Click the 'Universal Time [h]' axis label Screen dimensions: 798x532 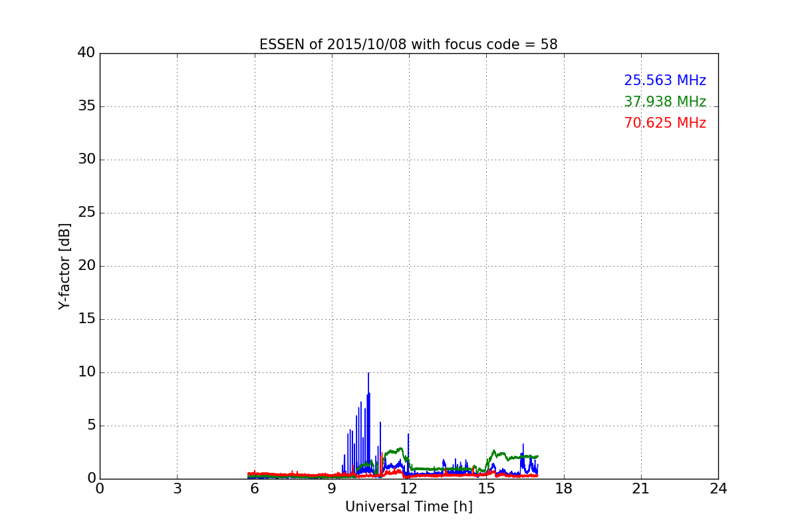coord(408,507)
